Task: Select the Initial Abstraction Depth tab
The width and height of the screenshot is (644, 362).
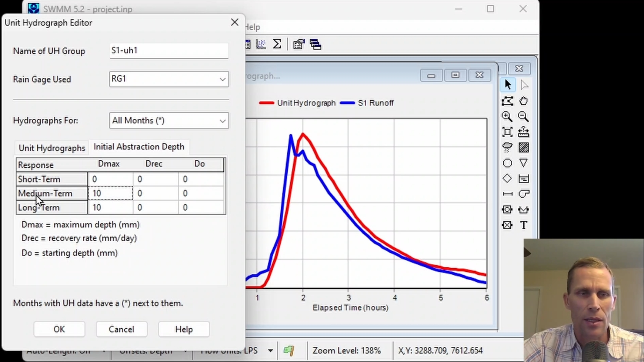Action: (139, 147)
